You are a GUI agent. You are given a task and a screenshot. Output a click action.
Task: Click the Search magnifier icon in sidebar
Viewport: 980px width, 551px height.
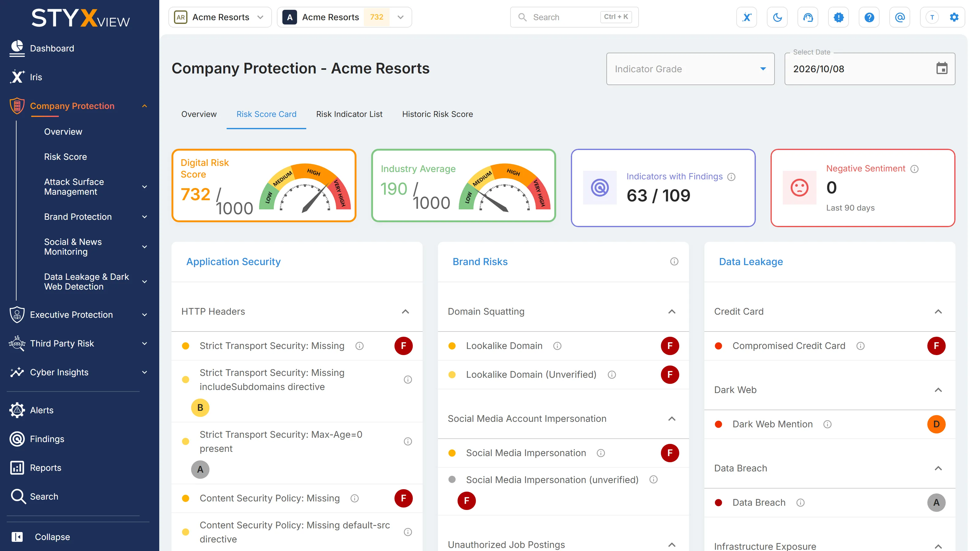pos(18,496)
